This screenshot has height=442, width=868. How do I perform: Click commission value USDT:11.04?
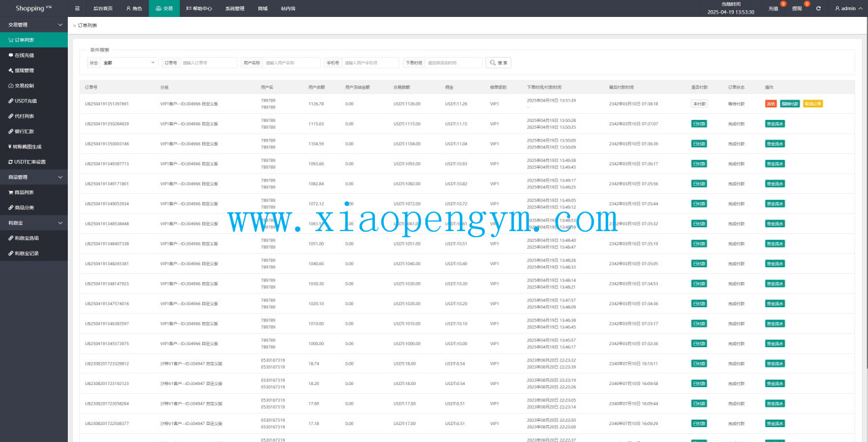(x=456, y=144)
